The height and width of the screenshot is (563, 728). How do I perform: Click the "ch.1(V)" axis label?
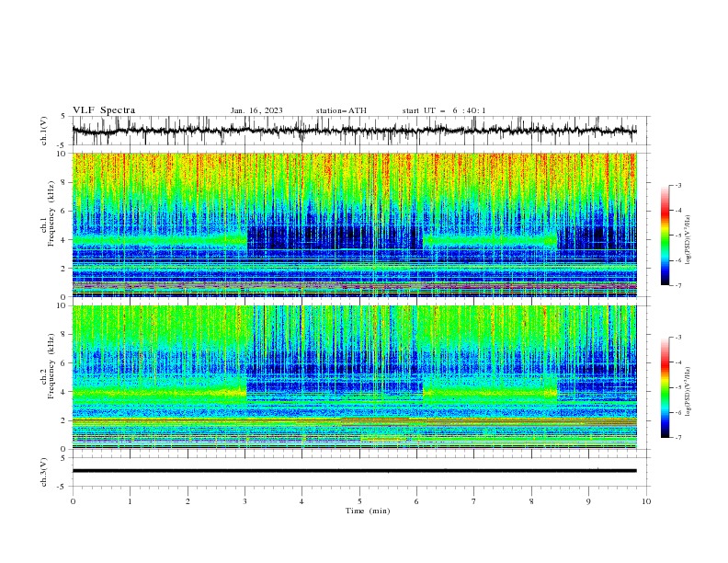44,131
